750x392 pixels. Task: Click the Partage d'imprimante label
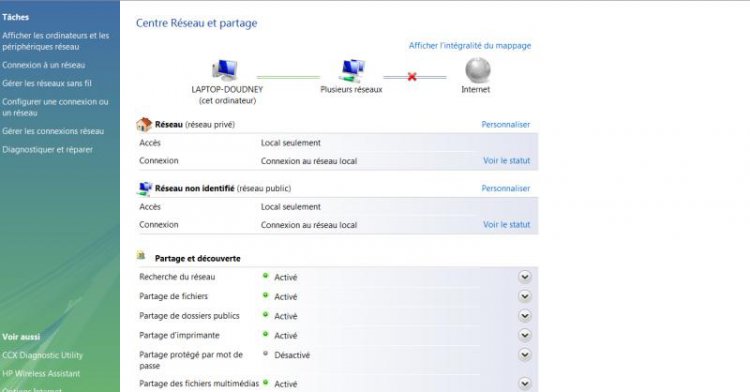pos(179,336)
